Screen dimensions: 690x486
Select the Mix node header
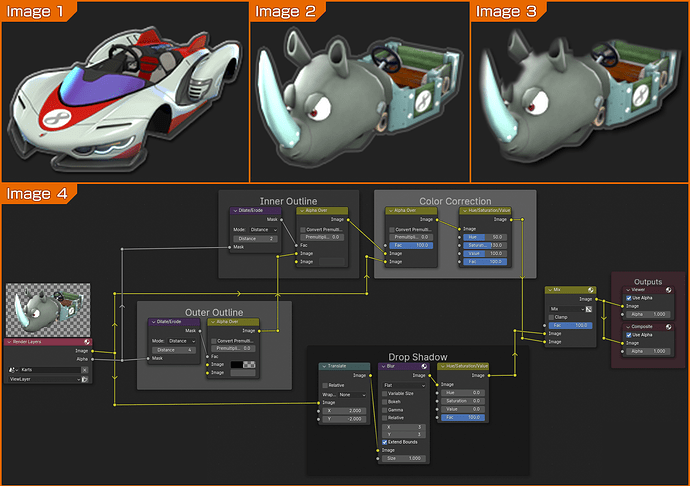[570, 290]
